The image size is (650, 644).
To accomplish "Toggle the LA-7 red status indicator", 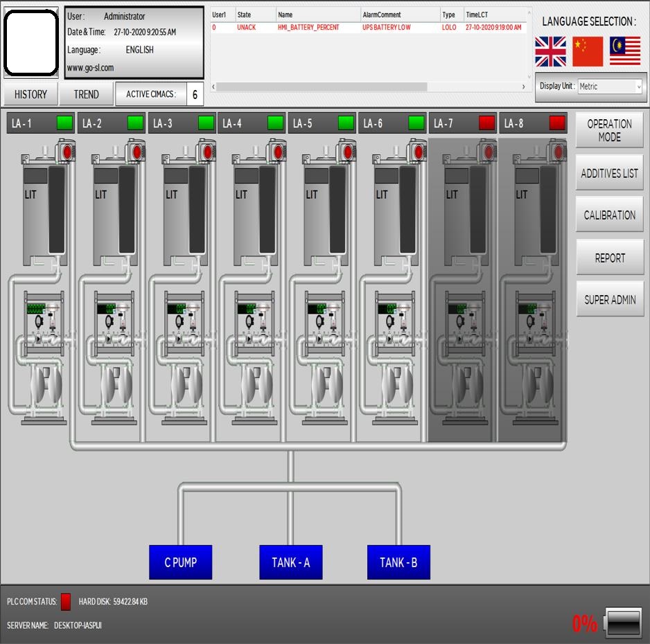I will tap(486, 123).
